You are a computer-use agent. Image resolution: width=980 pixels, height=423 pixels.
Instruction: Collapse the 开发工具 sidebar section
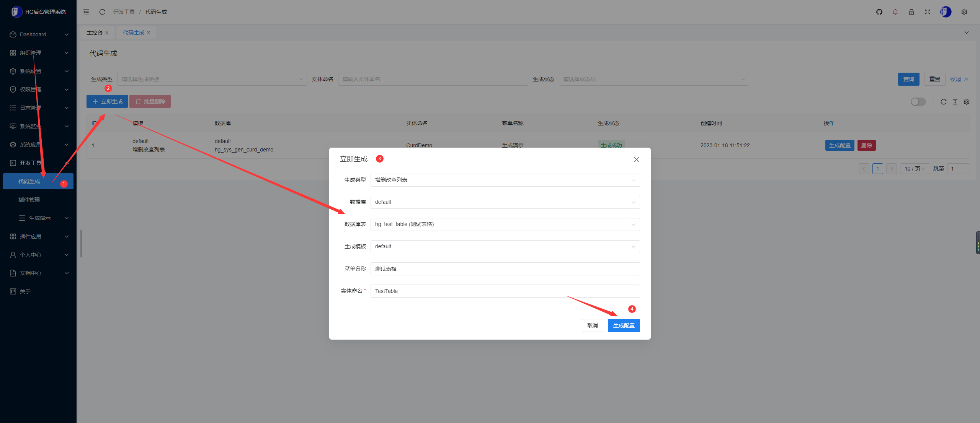coord(38,163)
